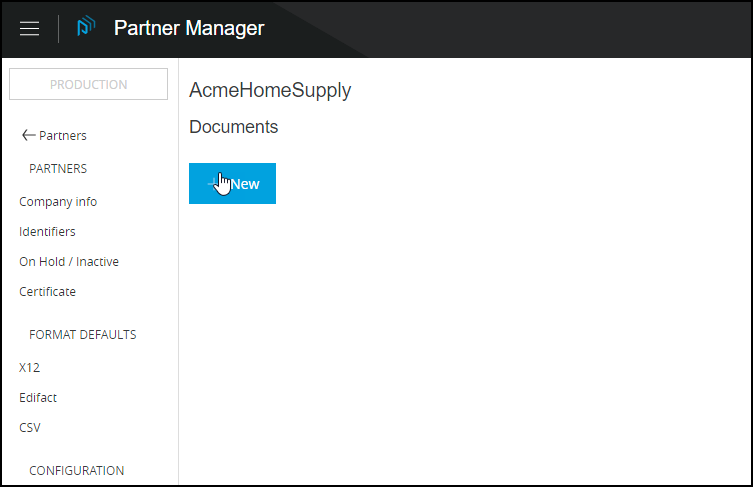Return to the Partners list link
The image size is (753, 487).
coord(62,136)
